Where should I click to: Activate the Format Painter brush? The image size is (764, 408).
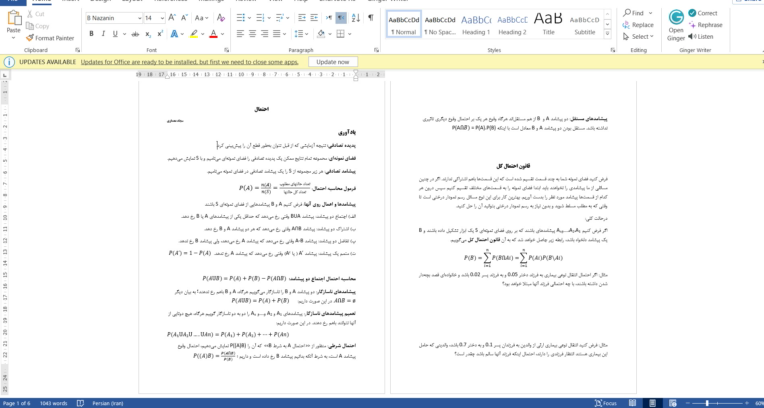click(50, 38)
